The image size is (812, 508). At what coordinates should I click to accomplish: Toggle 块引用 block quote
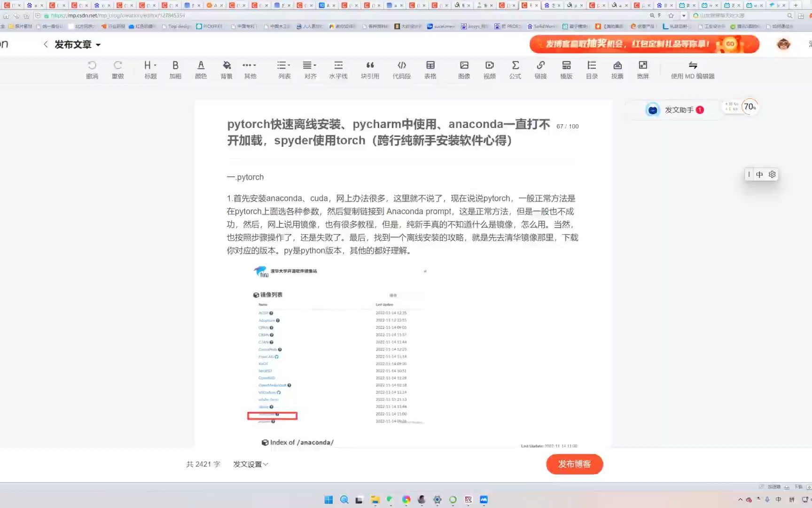click(x=370, y=70)
